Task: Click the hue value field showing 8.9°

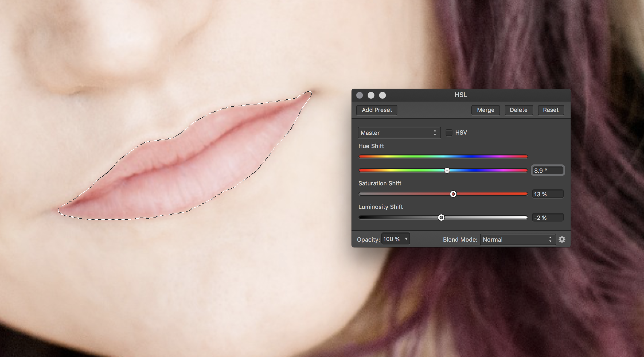Action: pos(547,170)
